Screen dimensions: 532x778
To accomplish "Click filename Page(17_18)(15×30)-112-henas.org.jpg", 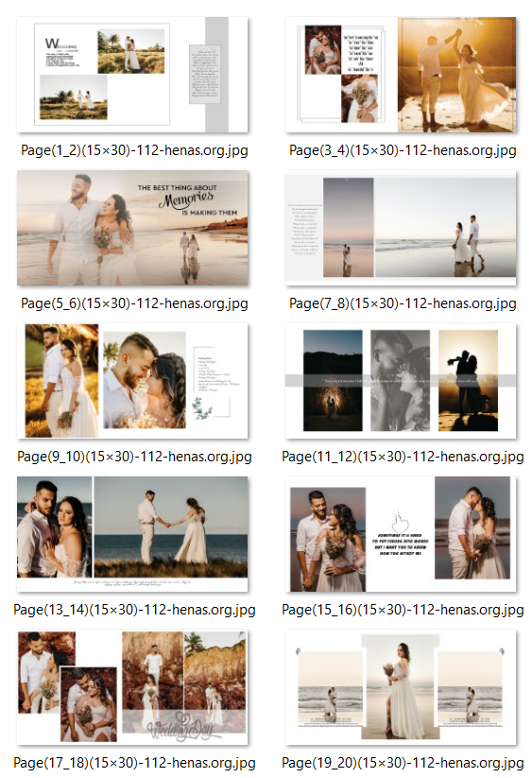I will tap(134, 763).
